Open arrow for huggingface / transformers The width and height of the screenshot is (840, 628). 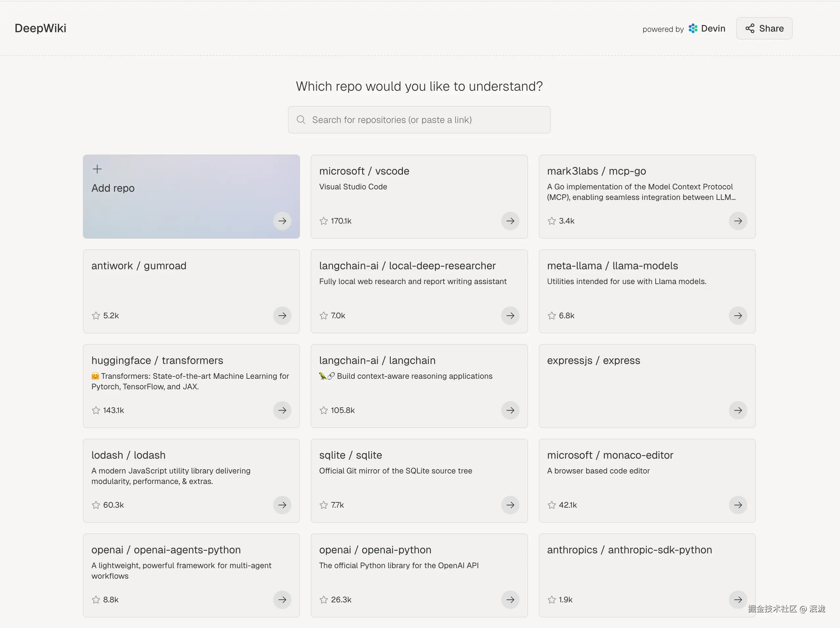(282, 410)
